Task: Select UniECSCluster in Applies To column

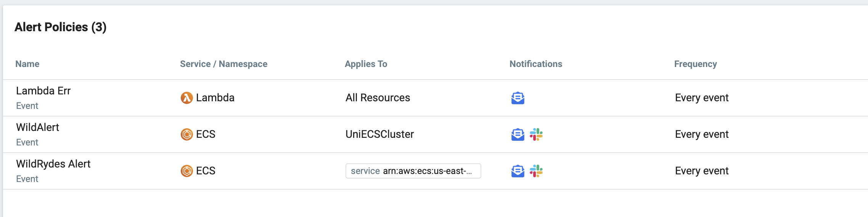Action: point(379,134)
